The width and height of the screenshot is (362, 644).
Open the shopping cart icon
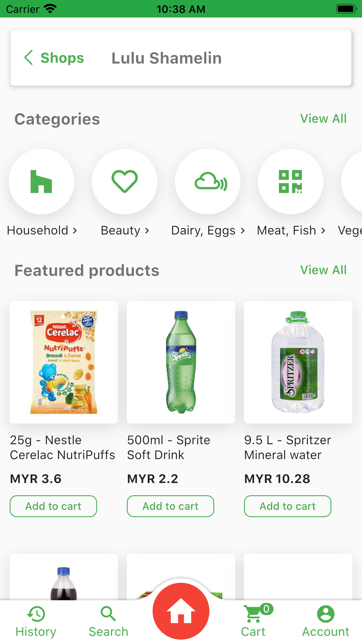254,614
